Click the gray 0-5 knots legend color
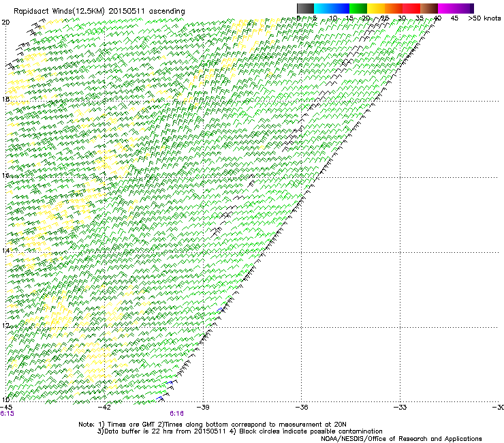The width and height of the screenshot is (504, 443). coord(305,8)
